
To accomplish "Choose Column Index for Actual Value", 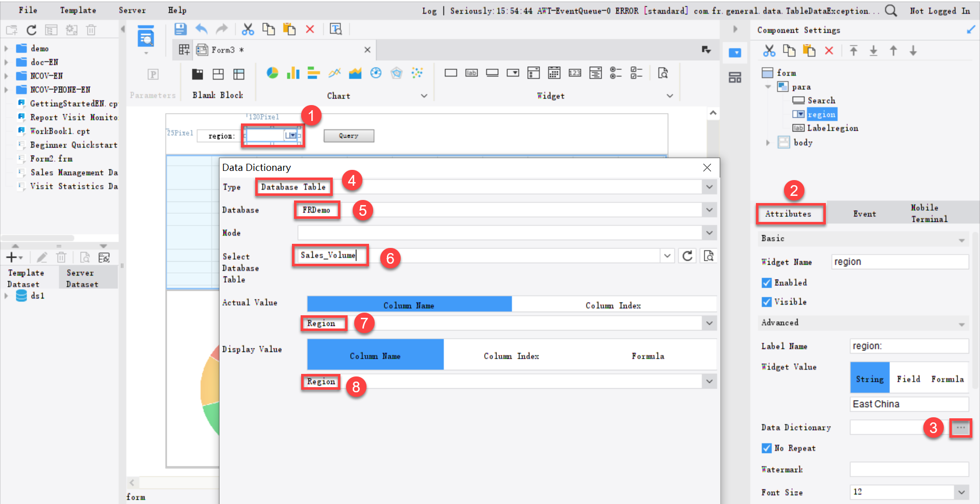I will 614,305.
